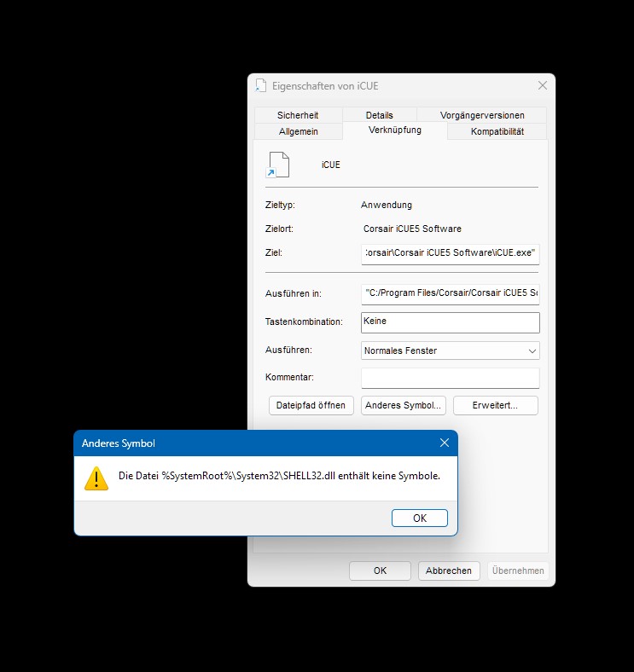Switch to the Kompatibilität tab

pyautogui.click(x=497, y=131)
